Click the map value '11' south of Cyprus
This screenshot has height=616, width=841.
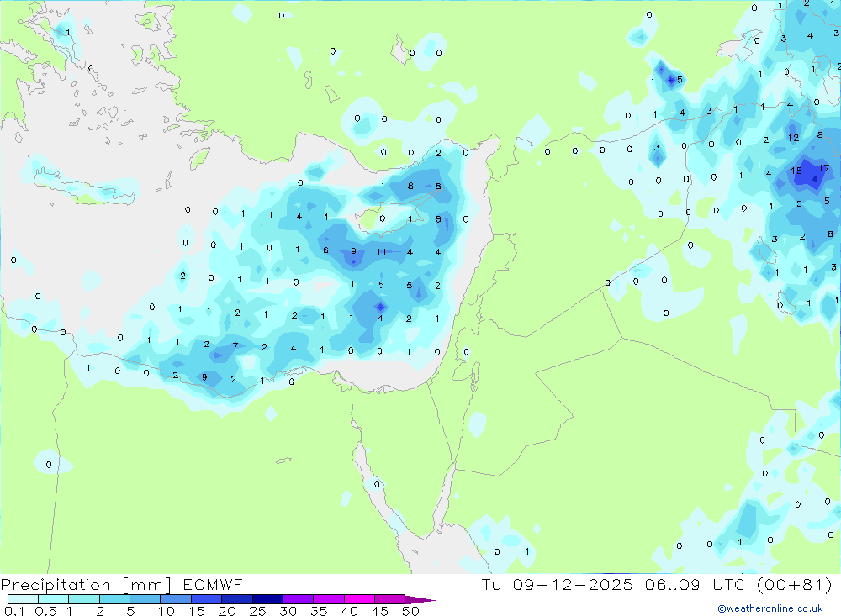pos(381,251)
